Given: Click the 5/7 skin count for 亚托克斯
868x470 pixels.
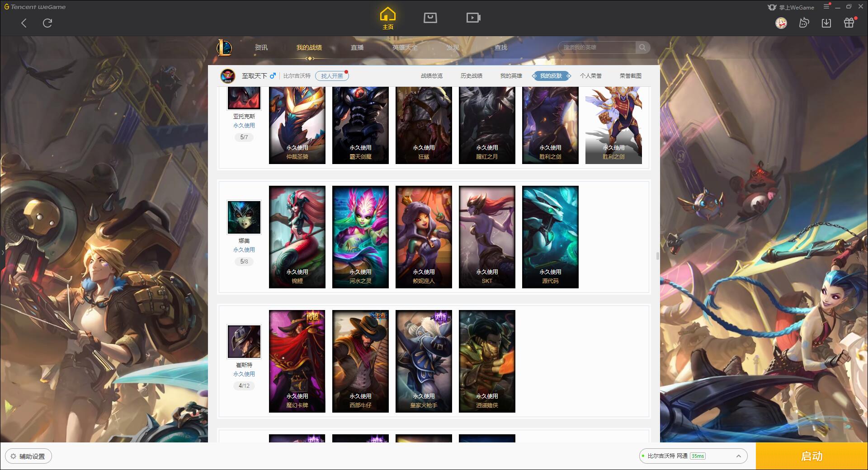Looking at the screenshot, I should tap(244, 137).
